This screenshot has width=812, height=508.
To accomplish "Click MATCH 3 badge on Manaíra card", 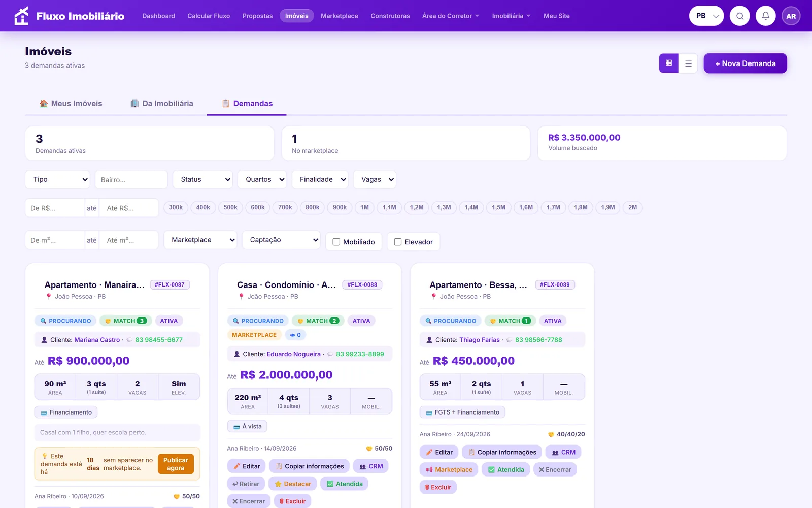I will pyautogui.click(x=125, y=321).
